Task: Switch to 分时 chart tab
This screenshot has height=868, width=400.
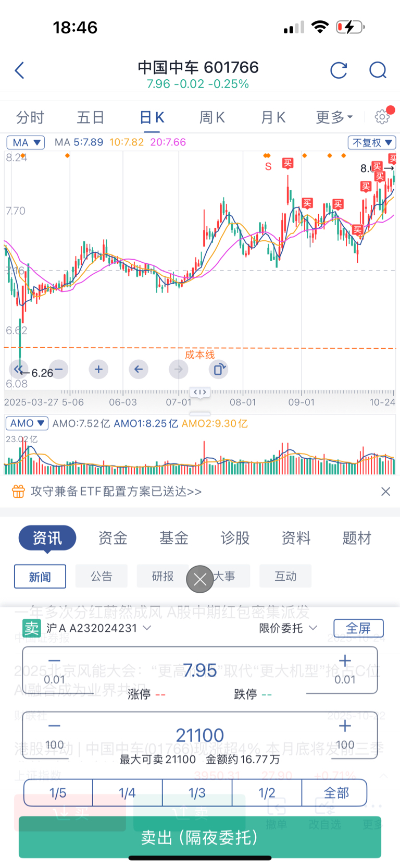Action: point(30,117)
